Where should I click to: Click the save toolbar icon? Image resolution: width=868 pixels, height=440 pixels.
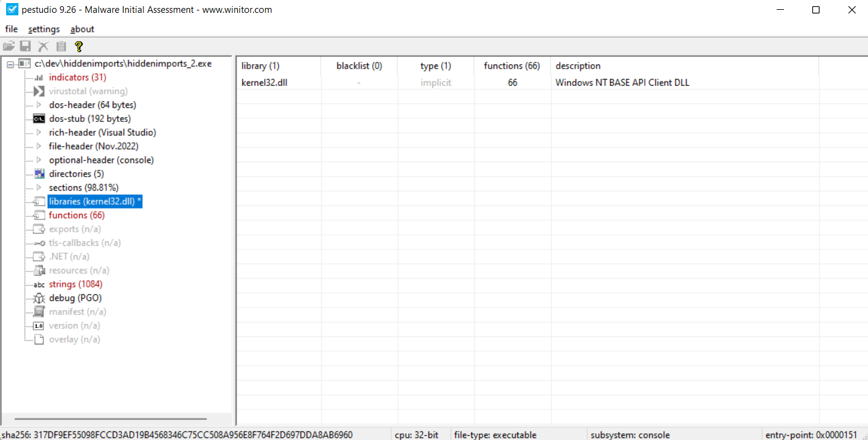pyautogui.click(x=25, y=46)
